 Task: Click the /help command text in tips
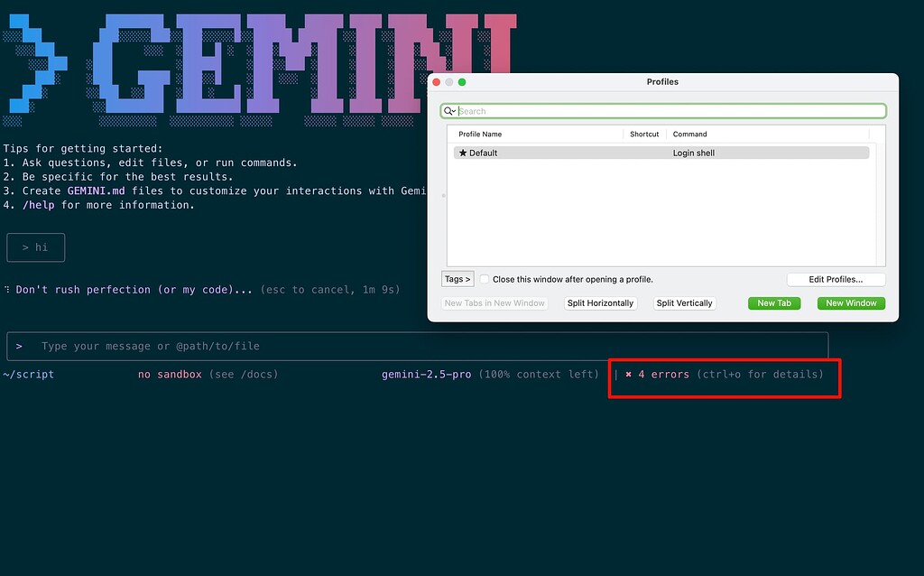click(x=38, y=205)
